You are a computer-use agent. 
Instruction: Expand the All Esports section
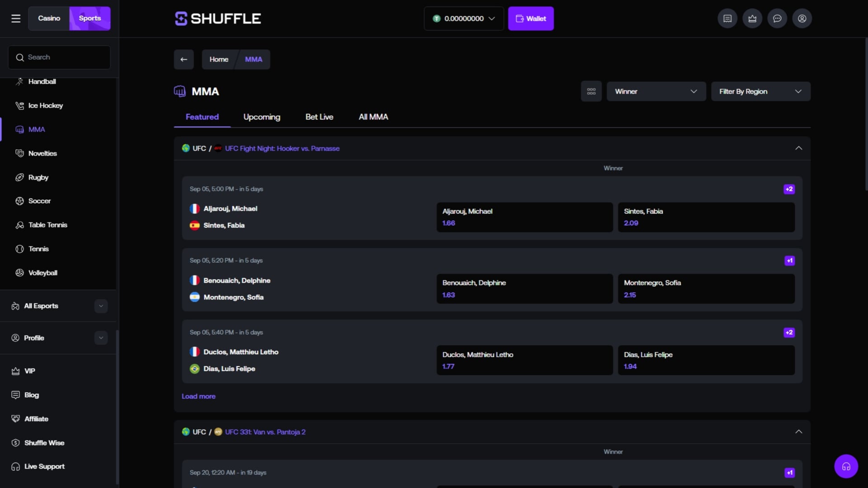coord(101,306)
